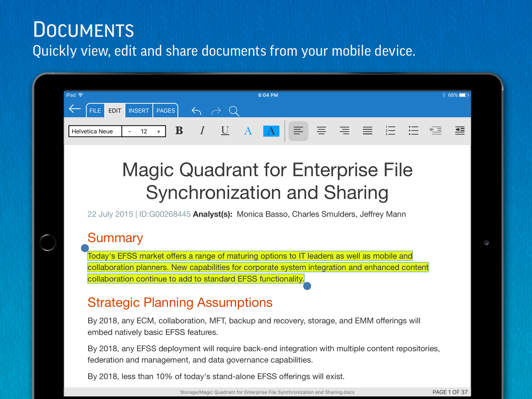Tap the back arrow icon

pyautogui.click(x=75, y=109)
